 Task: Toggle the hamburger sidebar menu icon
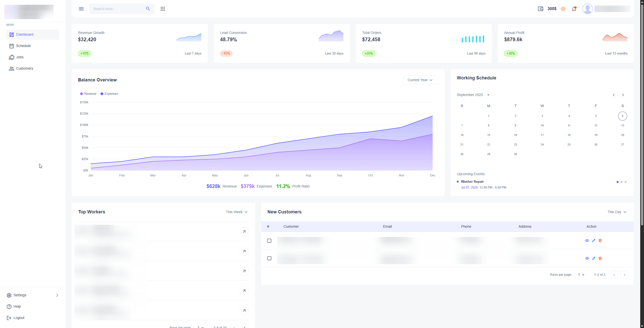coord(81,9)
